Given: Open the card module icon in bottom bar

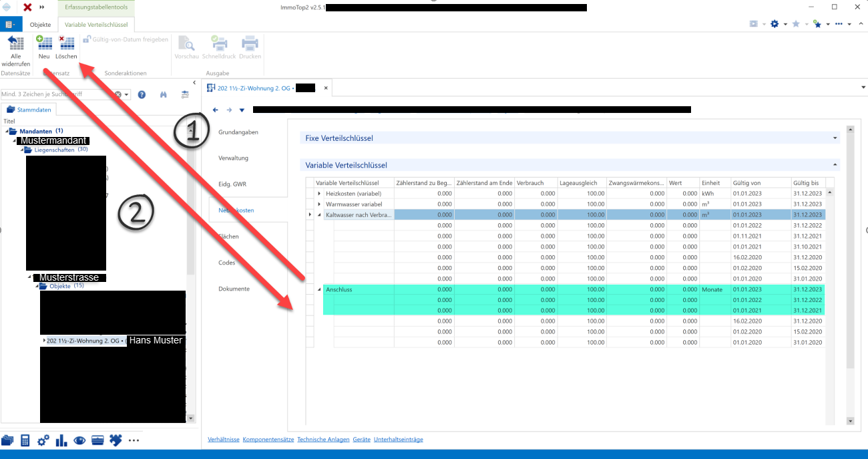Looking at the screenshot, I should [97, 440].
